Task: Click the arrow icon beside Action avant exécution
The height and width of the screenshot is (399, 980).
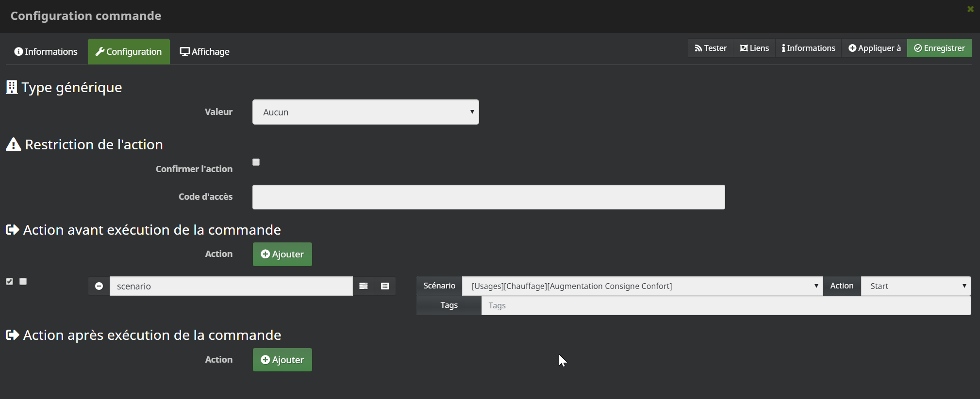Action: 13,230
